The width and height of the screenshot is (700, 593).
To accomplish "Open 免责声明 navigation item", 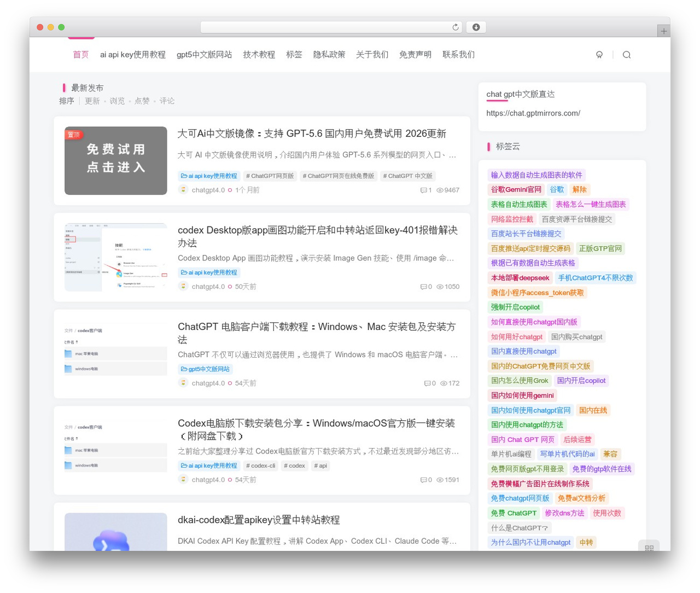I will coord(415,55).
